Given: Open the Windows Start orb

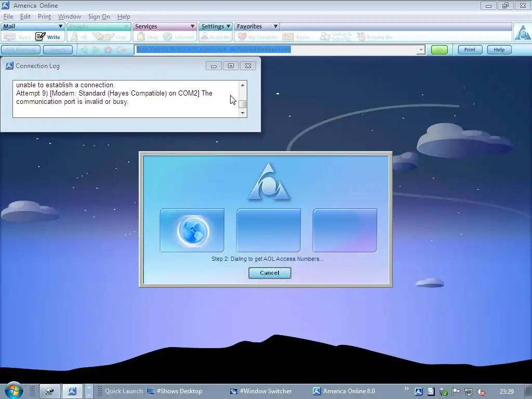Looking at the screenshot, I should point(14,390).
